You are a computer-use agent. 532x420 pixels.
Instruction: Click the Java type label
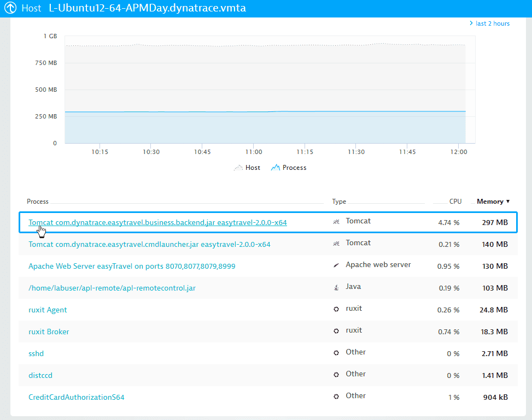[353, 286]
